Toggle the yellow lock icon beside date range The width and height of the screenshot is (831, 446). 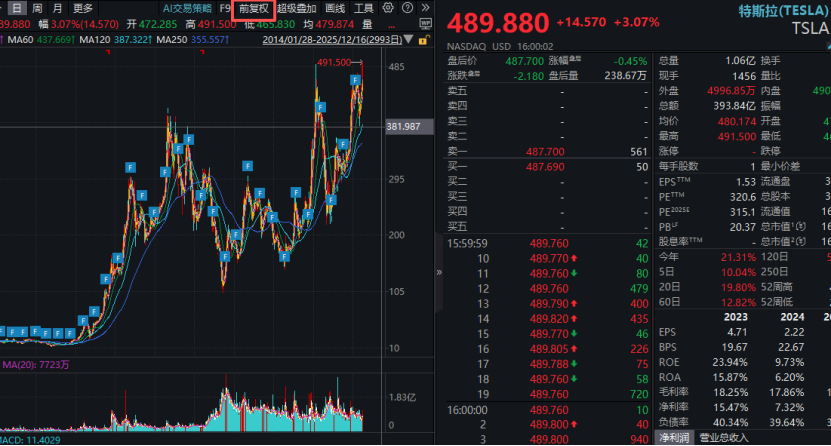point(423,40)
